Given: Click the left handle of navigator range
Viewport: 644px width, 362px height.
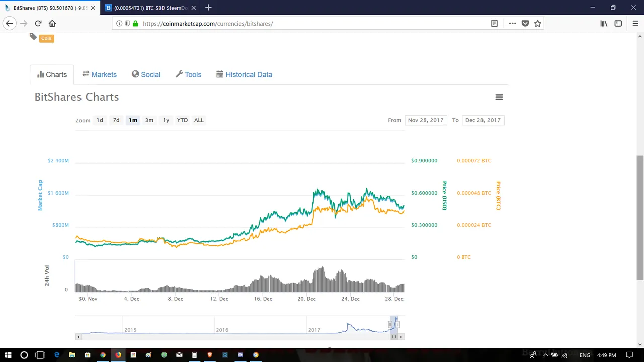Looking at the screenshot, I should 390,325.
